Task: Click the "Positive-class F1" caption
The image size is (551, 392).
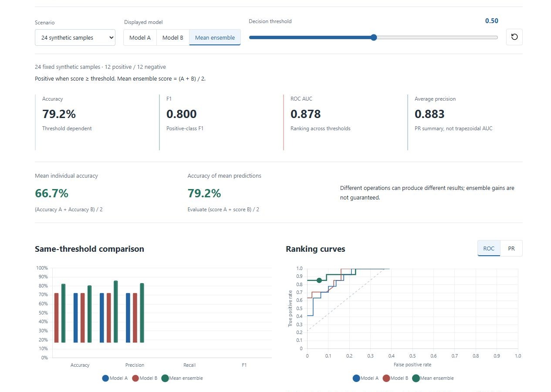Action: (185, 128)
